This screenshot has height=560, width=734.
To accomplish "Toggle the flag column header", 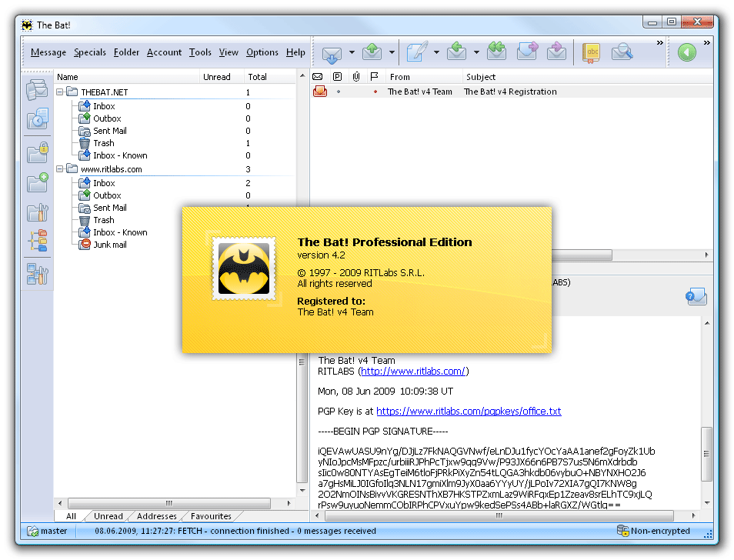I will pyautogui.click(x=375, y=77).
